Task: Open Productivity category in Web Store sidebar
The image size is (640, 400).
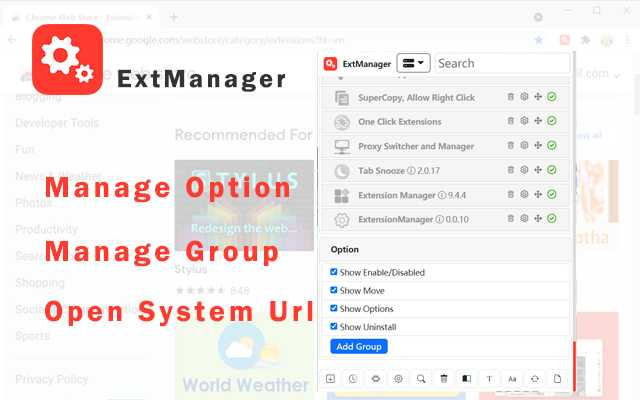Action: pyautogui.click(x=47, y=229)
